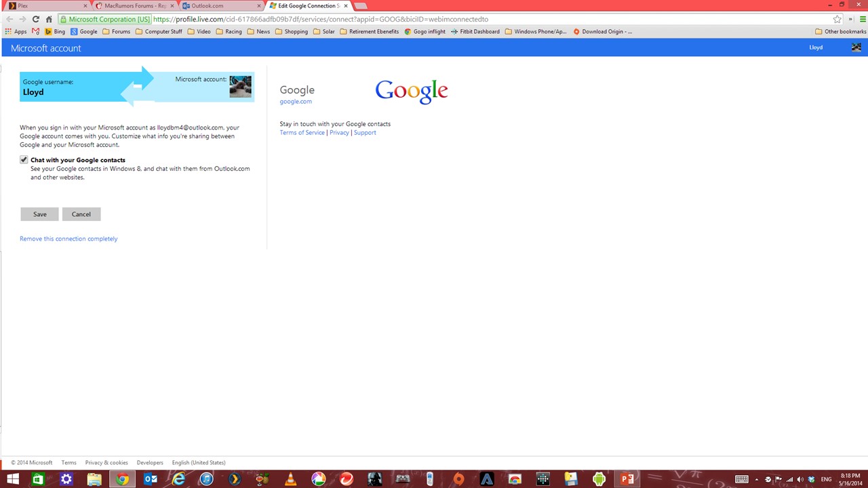Launch VLC media player from taskbar
The image size is (868, 488).
(x=290, y=479)
